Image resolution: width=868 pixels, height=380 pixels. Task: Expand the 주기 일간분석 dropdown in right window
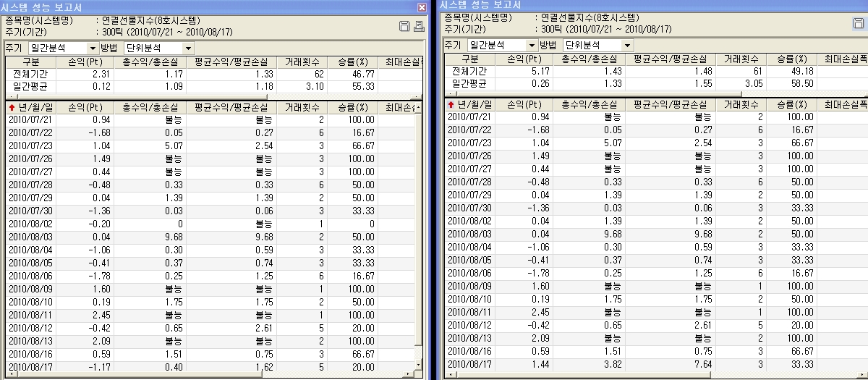pyautogui.click(x=531, y=45)
